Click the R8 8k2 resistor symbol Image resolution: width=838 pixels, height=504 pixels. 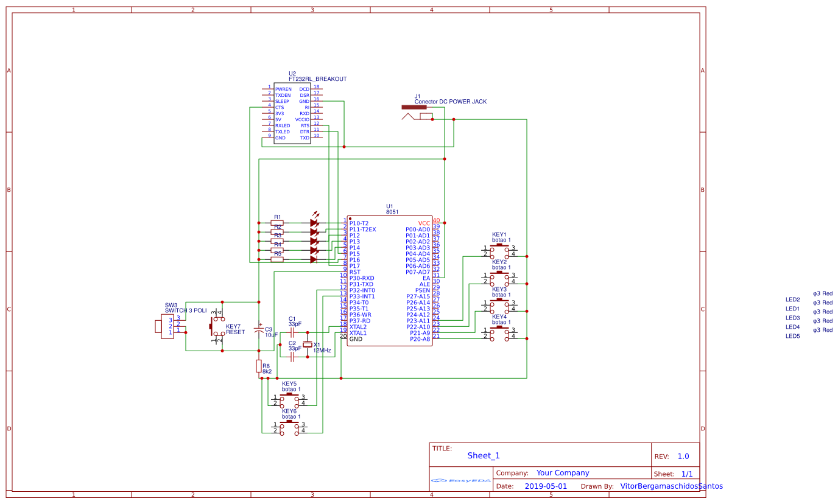[x=259, y=365]
